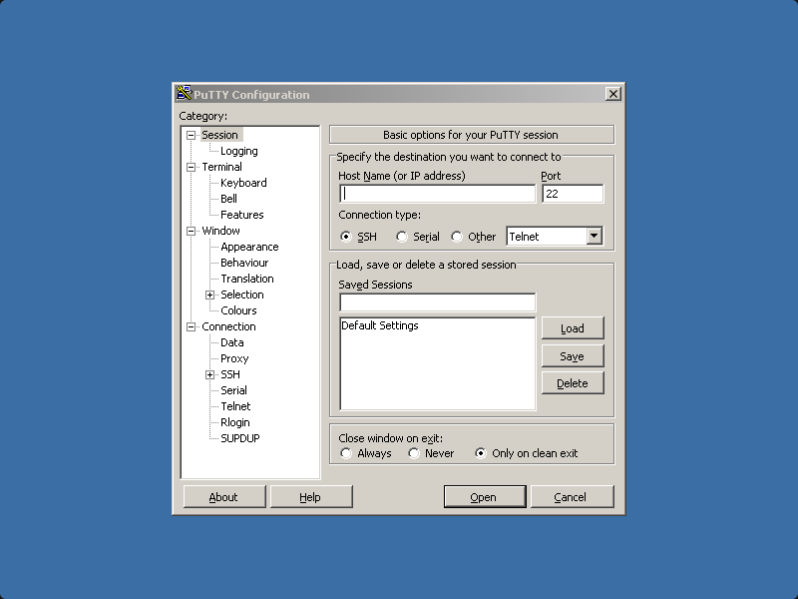Image resolution: width=798 pixels, height=599 pixels.
Task: Expand the SSH tree node
Action: point(210,375)
